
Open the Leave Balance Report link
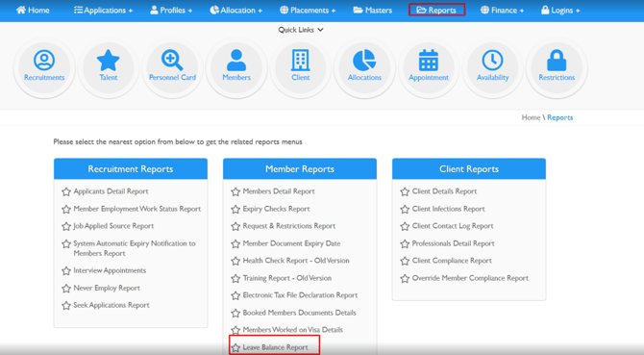(x=275, y=347)
